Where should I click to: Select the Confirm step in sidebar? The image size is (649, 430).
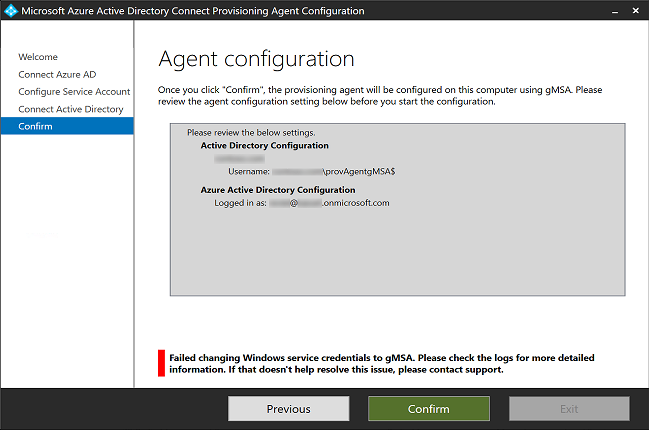(x=67, y=126)
